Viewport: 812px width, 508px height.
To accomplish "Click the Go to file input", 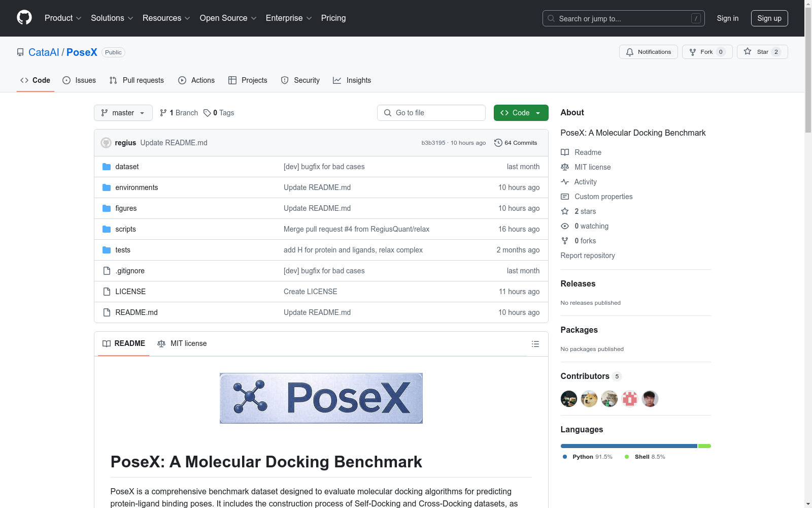I will coord(431,113).
